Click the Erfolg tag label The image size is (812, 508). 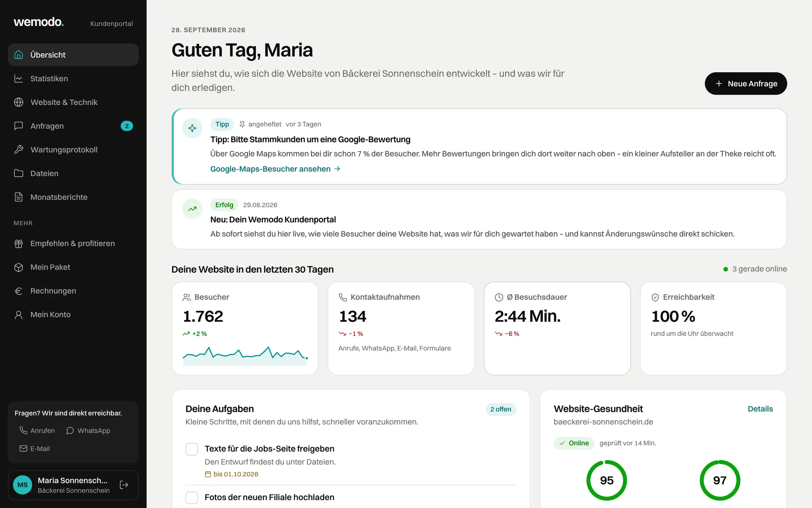click(x=224, y=205)
